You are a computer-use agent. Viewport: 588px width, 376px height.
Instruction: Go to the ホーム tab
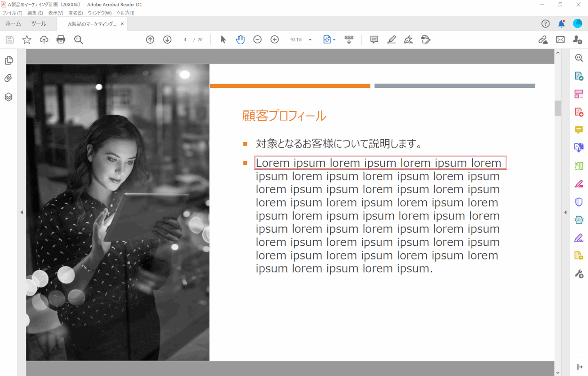click(x=13, y=24)
